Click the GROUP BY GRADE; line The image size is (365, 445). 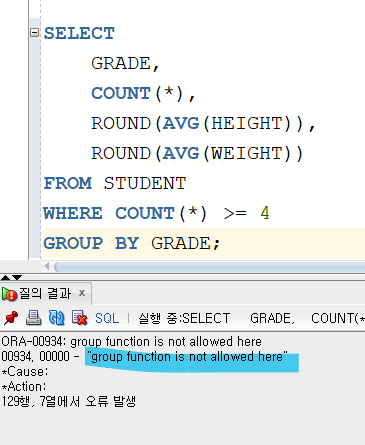click(x=132, y=243)
